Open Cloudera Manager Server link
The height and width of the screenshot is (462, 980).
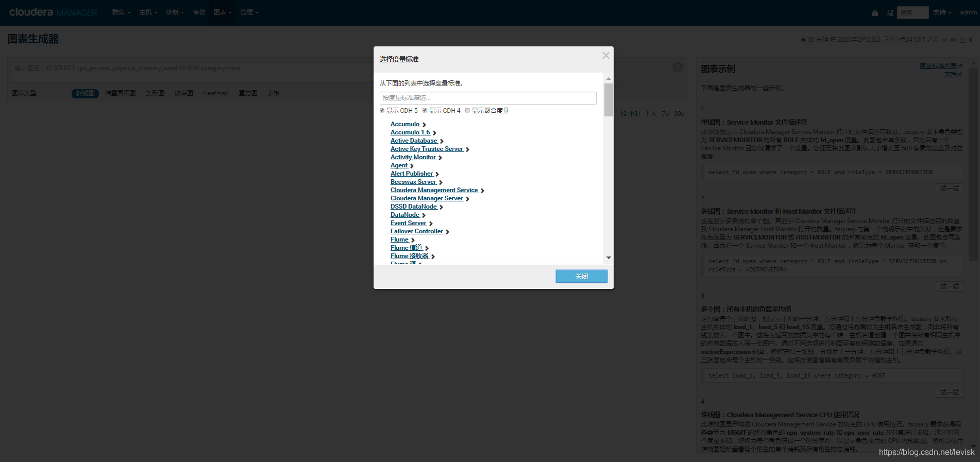(x=427, y=198)
